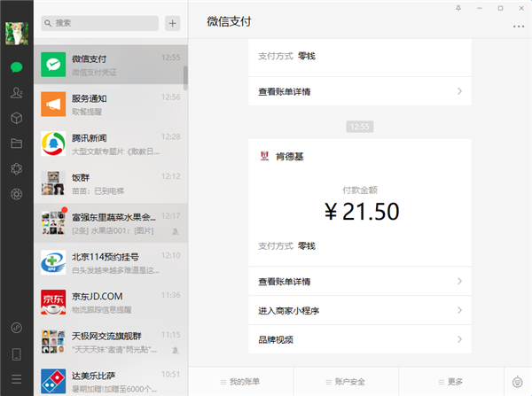
Task: Open the hamburger settings menu in sidebar
Action: click(16, 379)
